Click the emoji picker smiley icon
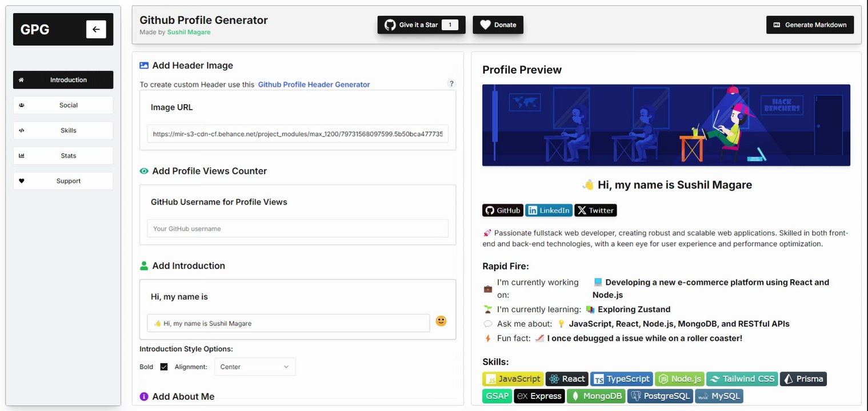The width and height of the screenshot is (868, 411). 441,321
